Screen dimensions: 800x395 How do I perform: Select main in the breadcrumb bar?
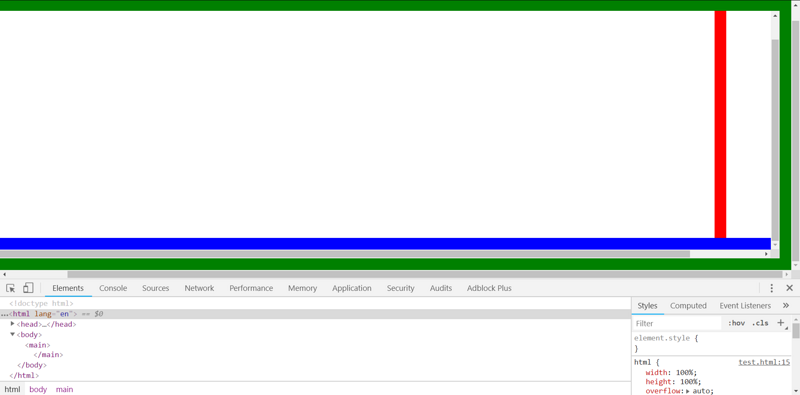(64, 389)
